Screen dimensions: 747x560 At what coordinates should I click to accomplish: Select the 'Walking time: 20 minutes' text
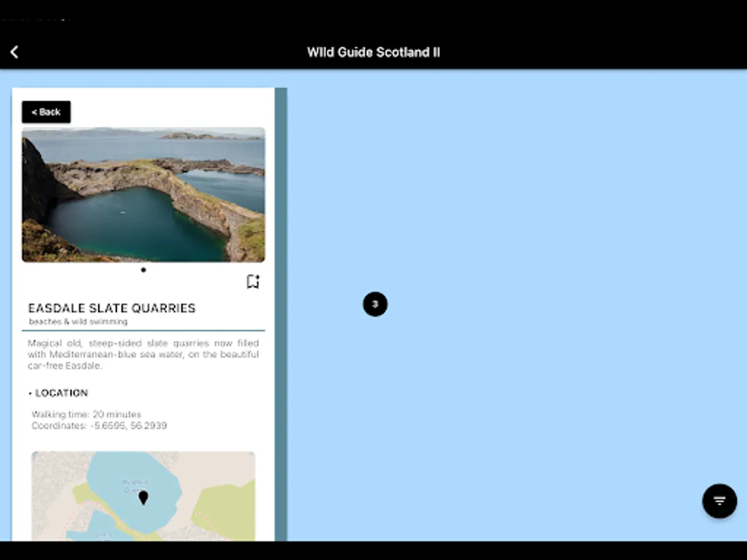pyautogui.click(x=87, y=414)
